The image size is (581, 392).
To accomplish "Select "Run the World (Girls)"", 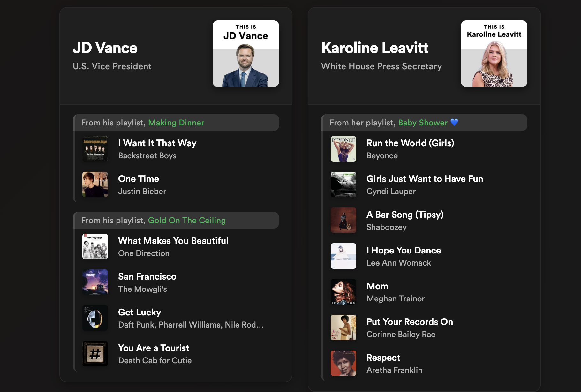I will point(411,143).
